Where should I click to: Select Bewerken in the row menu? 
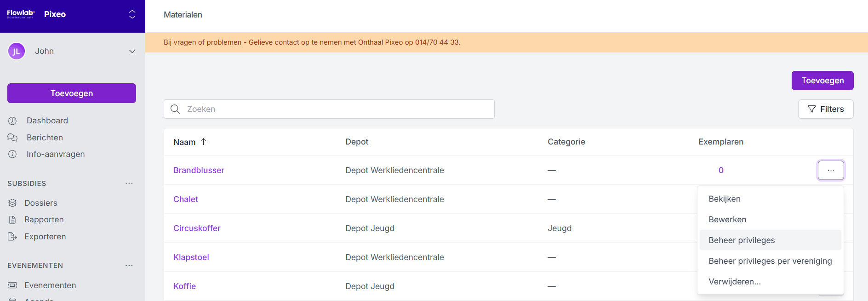[727, 220]
